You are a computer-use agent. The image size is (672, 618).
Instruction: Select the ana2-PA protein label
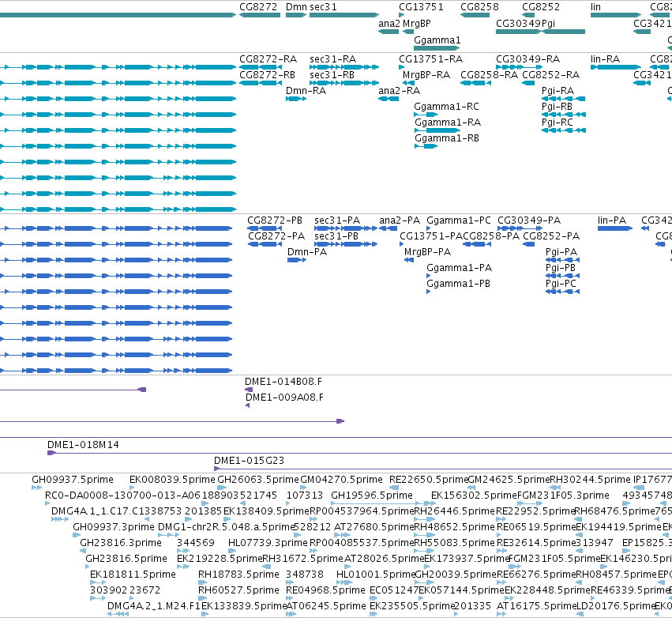(400, 220)
